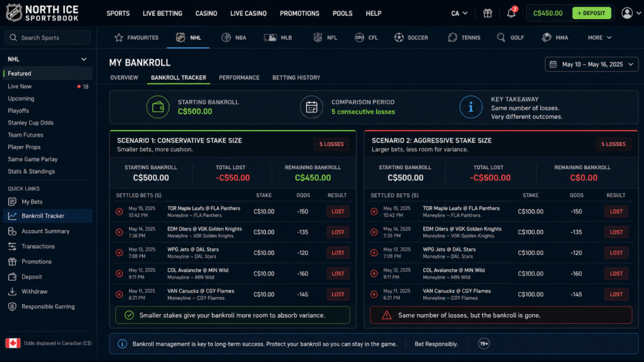Switch to the Overview tab

(x=124, y=77)
